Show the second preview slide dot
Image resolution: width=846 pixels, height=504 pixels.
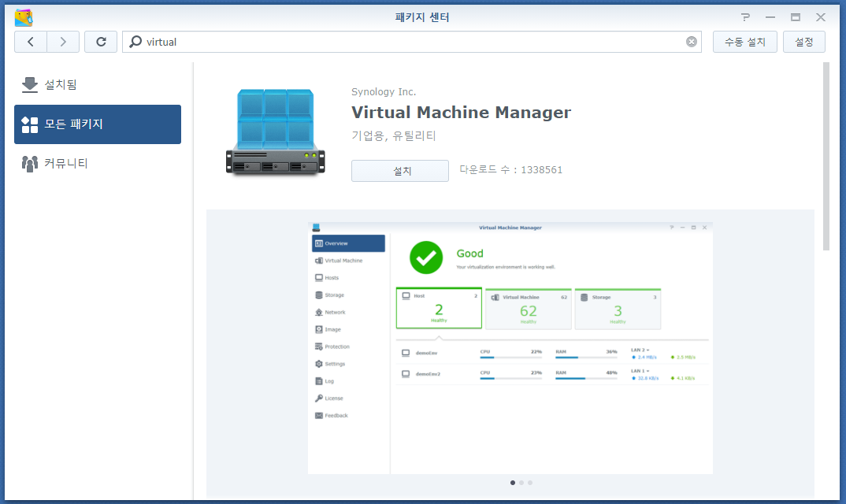tap(521, 483)
